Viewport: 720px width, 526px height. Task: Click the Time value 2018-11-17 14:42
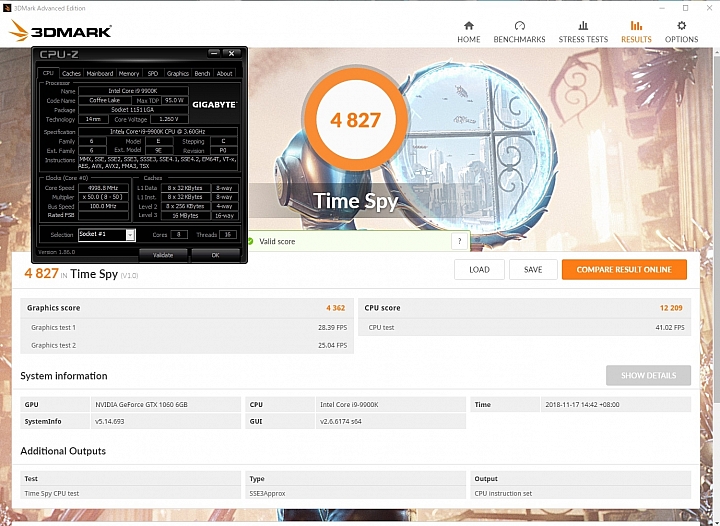[582, 404]
